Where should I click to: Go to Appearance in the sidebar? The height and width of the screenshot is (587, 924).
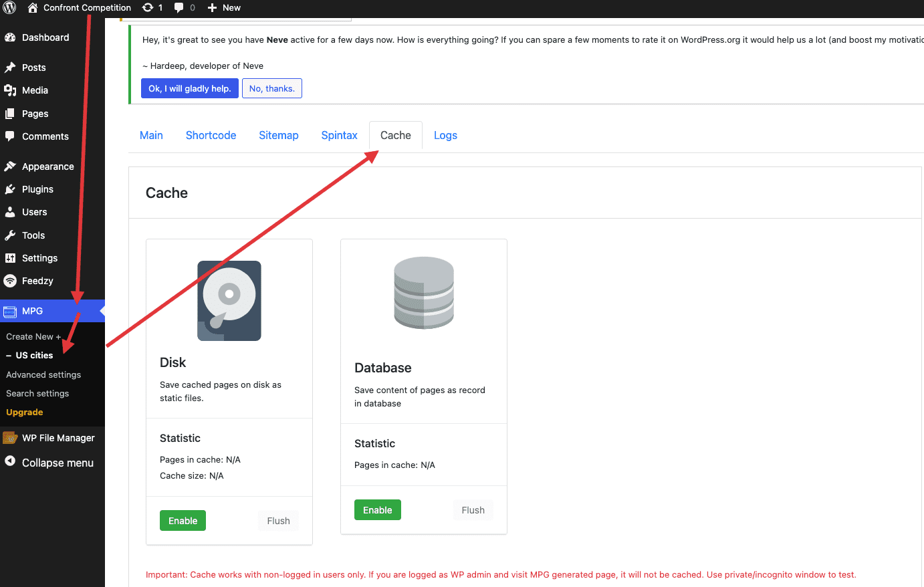47,166
